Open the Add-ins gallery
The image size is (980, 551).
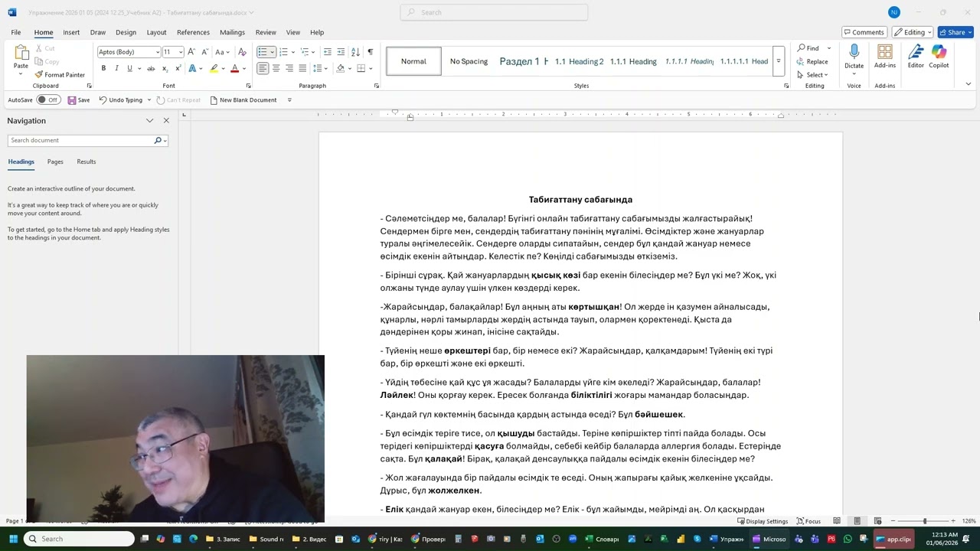click(885, 57)
